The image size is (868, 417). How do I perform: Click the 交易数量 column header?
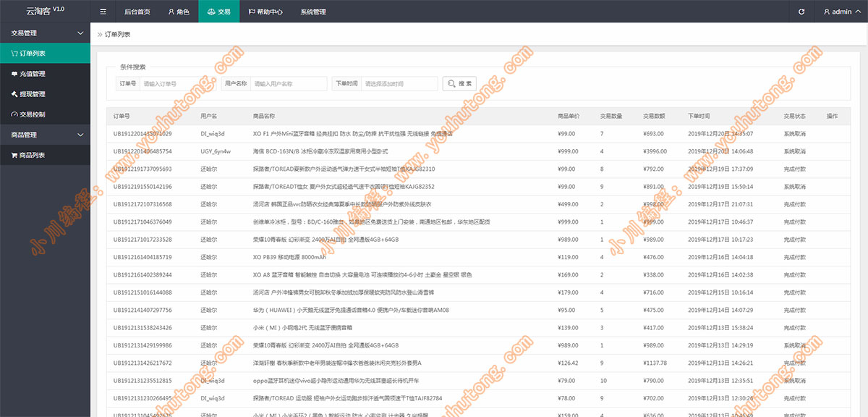611,116
